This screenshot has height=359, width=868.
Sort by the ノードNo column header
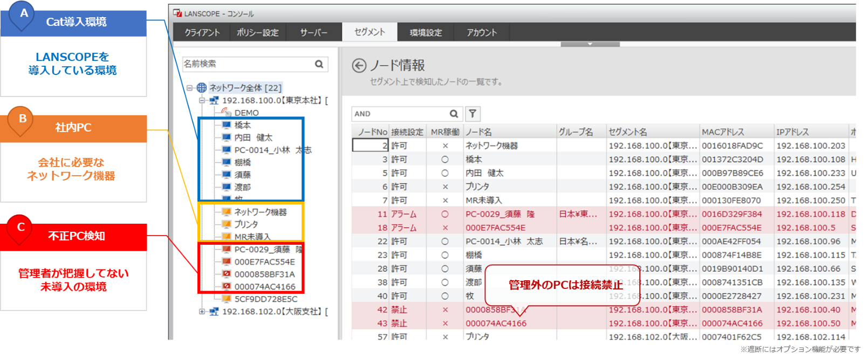tap(371, 132)
